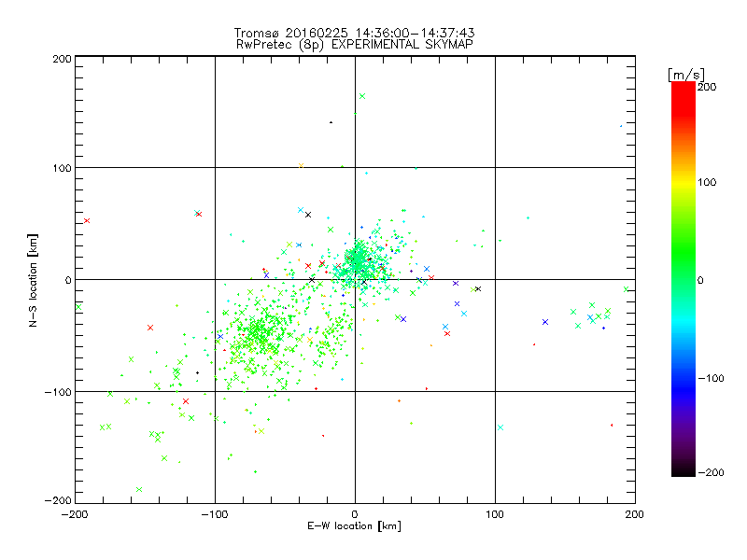Click the "0" label on the color bar scale
Viewport: 747px width, 560px height.
pos(699,281)
